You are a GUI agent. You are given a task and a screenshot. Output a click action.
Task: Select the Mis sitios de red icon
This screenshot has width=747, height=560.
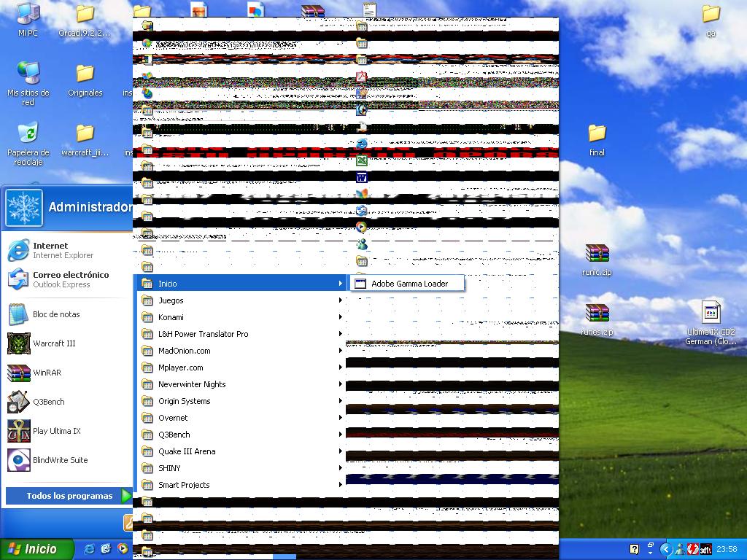tap(28, 84)
